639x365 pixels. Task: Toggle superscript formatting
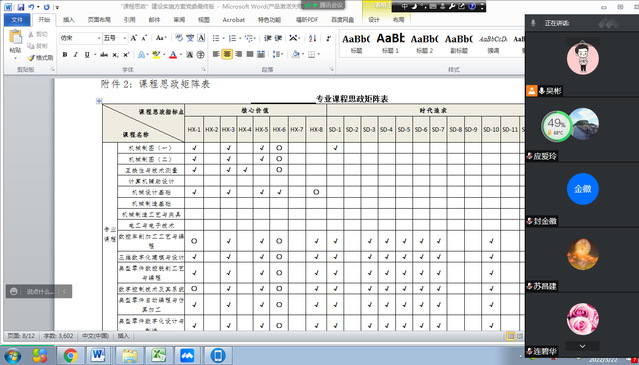point(126,55)
